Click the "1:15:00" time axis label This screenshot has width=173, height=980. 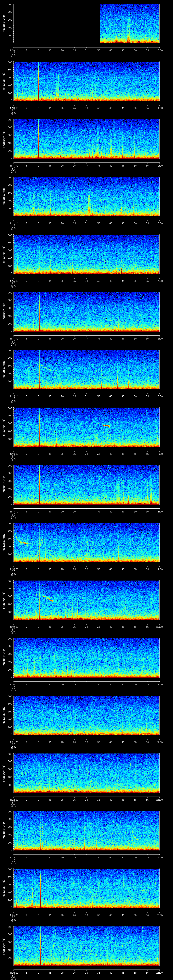14,396
